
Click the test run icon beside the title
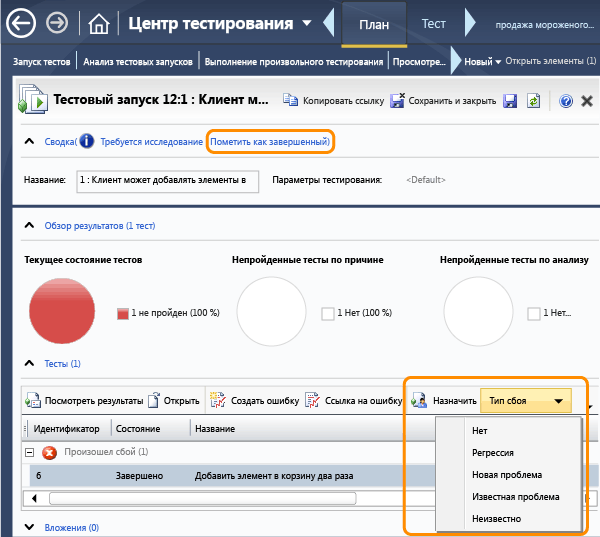(x=33, y=100)
